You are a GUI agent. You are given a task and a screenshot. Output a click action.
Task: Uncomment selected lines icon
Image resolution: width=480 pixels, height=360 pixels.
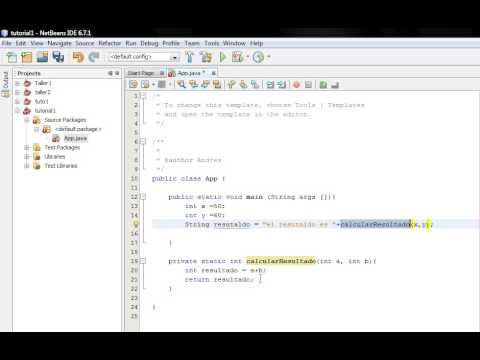click(x=335, y=84)
